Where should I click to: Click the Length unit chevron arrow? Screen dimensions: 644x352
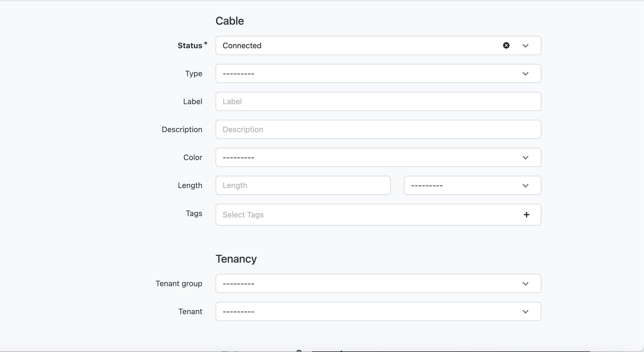pos(525,186)
